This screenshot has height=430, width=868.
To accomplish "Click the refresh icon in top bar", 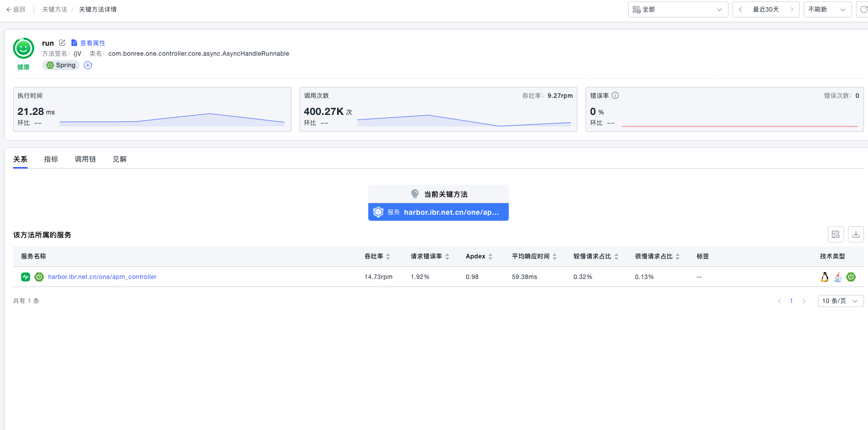I will point(863,10).
